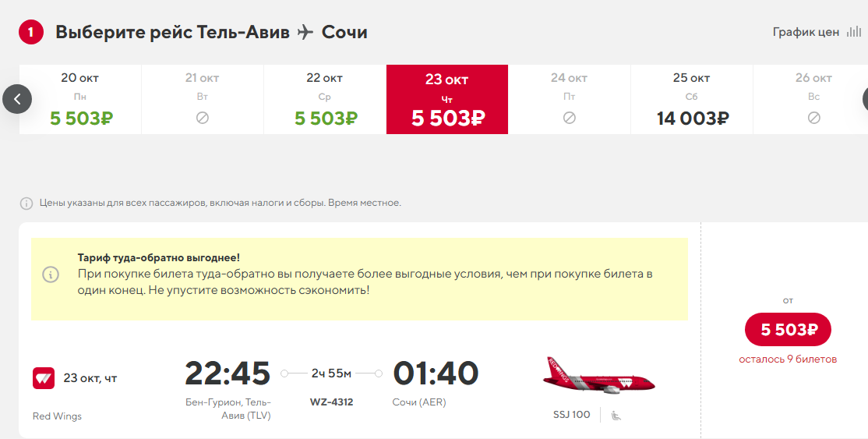Click the unavailable 21 окт date

203,99
